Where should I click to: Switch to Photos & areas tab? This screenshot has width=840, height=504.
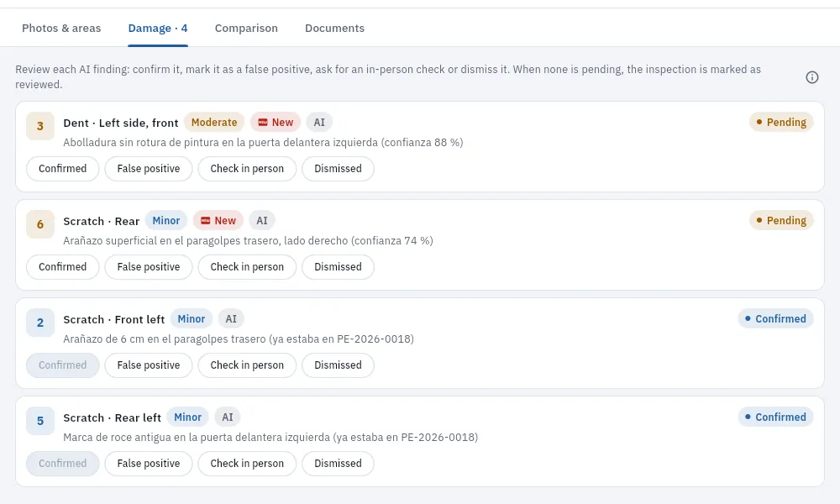[x=61, y=28]
